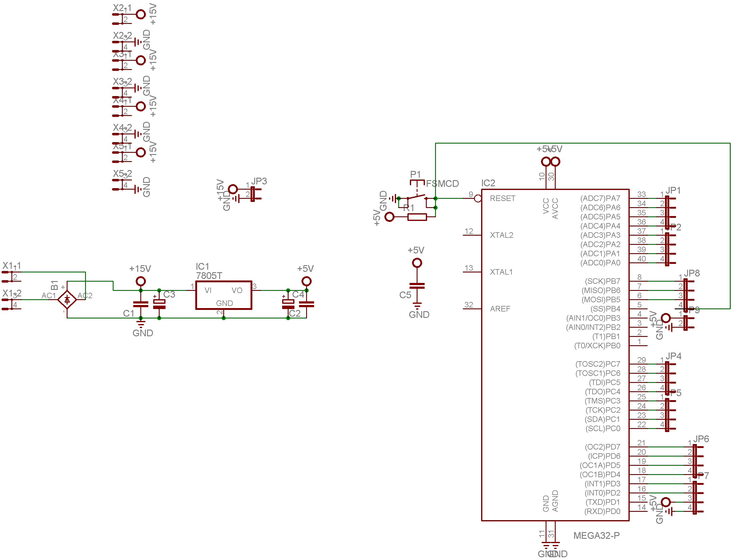Click the JP6 pin header symbol
This screenshot has width=731, height=560.
694,461
